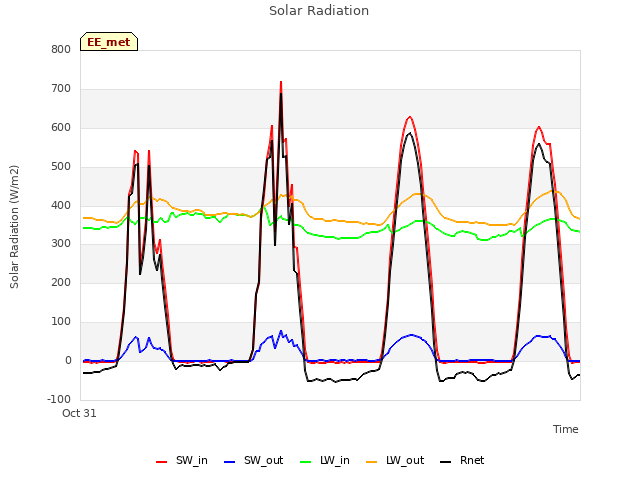Click the blue SW_out legend swatch

point(230,462)
